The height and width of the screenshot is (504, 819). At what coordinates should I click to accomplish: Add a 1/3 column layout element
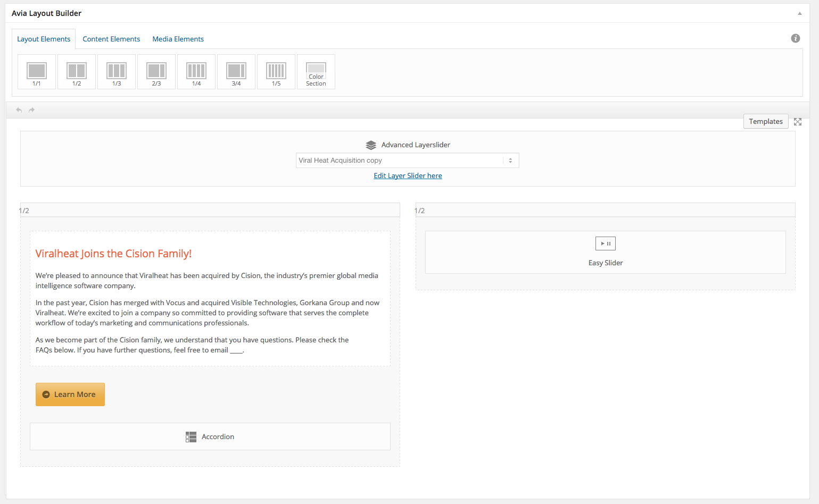click(x=117, y=72)
